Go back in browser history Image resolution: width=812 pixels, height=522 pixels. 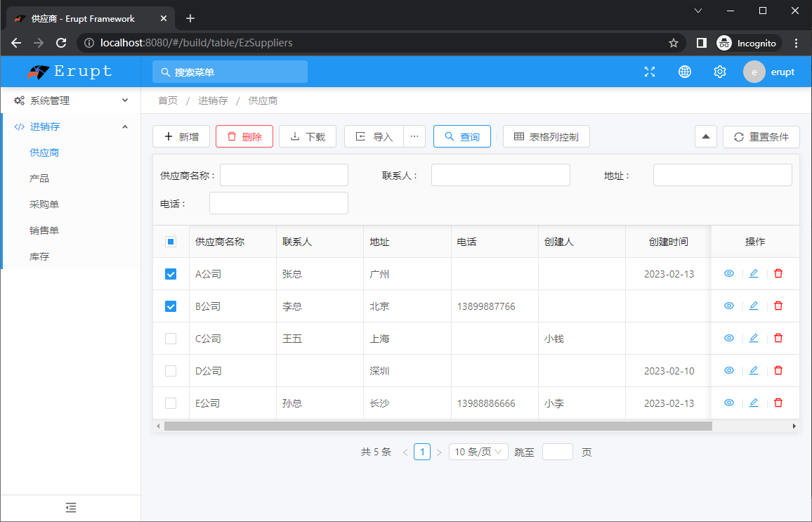point(16,43)
